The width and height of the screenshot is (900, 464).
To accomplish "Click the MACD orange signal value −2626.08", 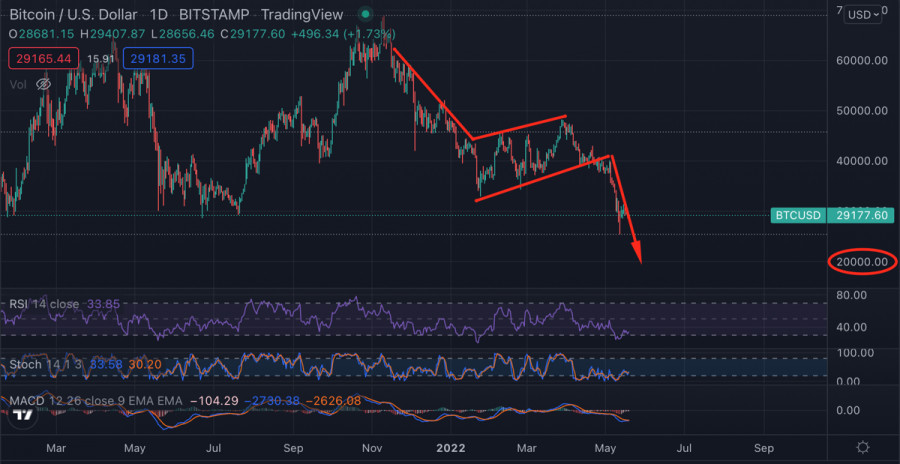I will (333, 400).
